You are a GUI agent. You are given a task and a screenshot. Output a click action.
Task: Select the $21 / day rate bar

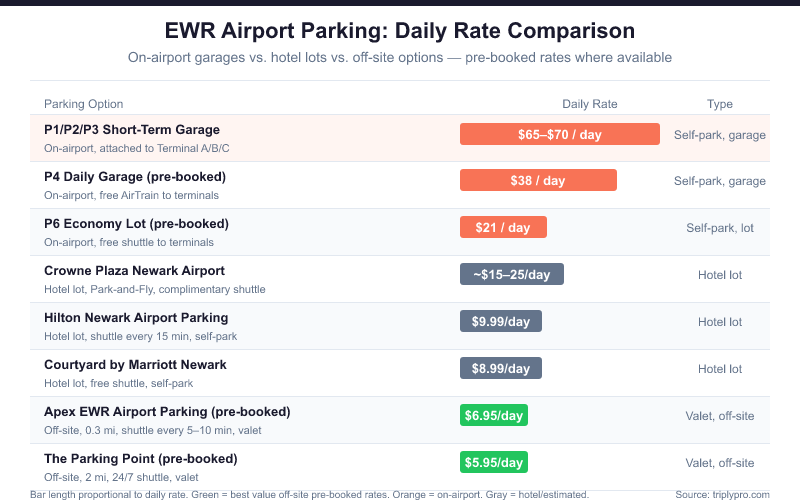503,228
